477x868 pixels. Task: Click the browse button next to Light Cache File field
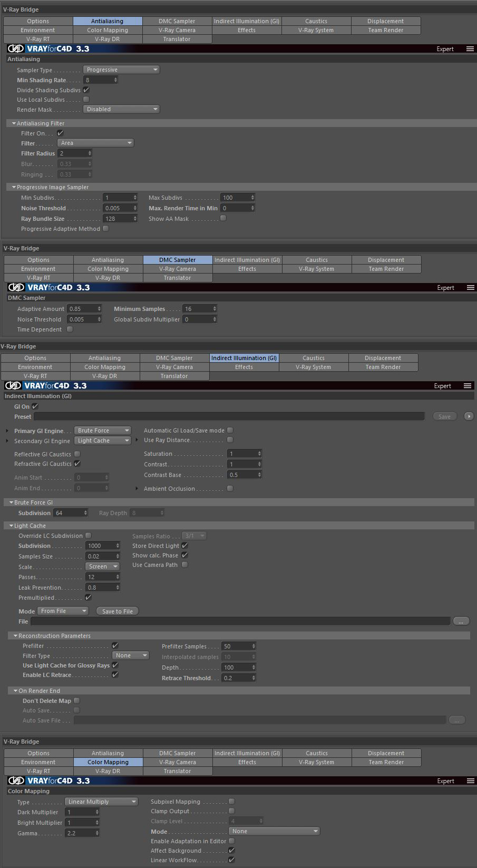[x=461, y=621]
